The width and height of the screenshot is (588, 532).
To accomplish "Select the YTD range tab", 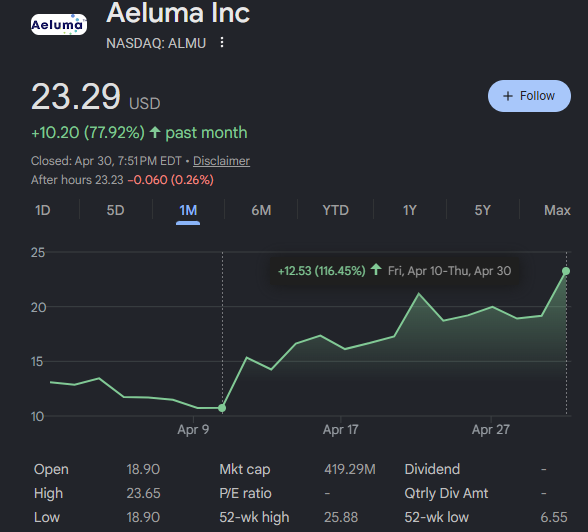I will pos(336,210).
